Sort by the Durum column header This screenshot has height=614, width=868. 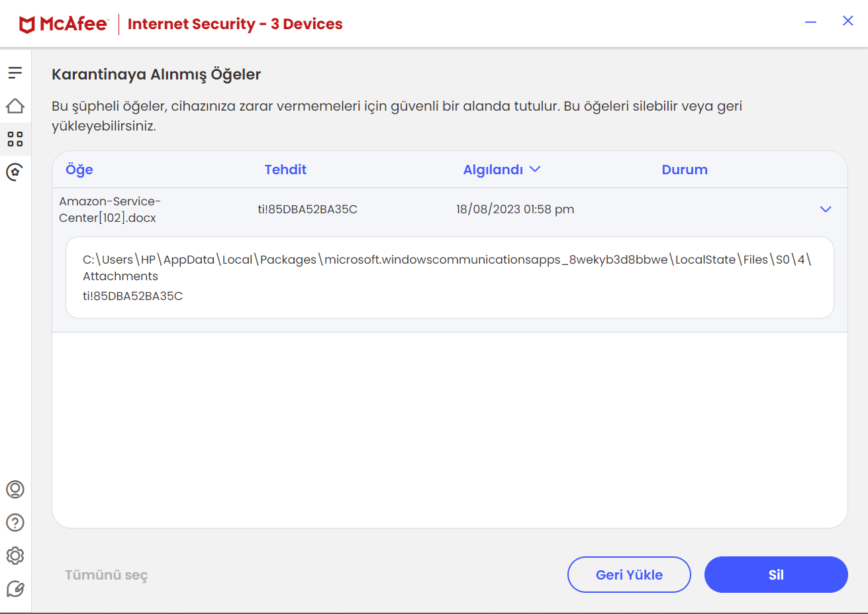[685, 170]
